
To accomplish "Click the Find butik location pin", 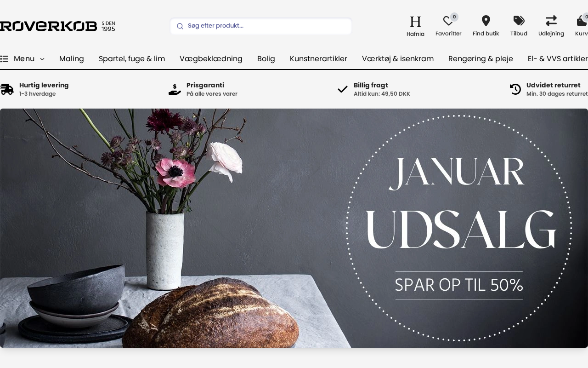I will click(x=486, y=21).
